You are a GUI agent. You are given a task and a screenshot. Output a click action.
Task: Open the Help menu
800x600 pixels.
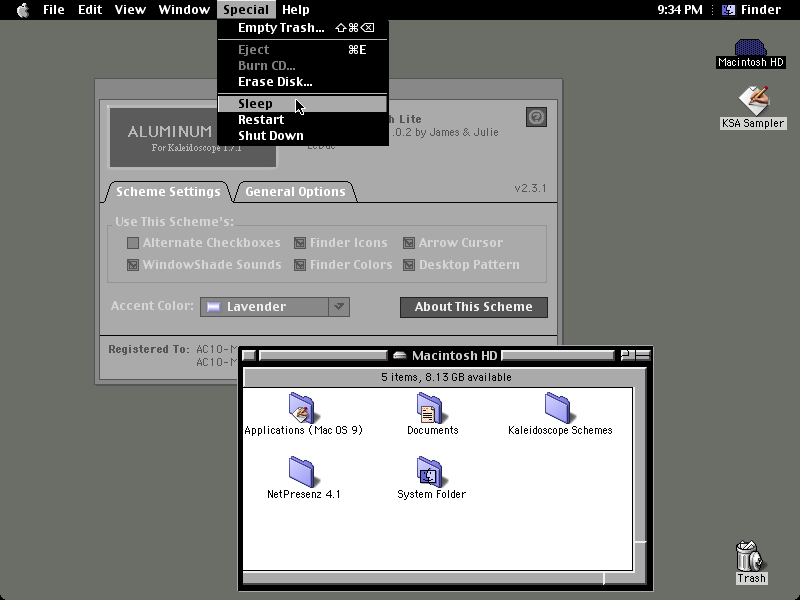pos(295,10)
